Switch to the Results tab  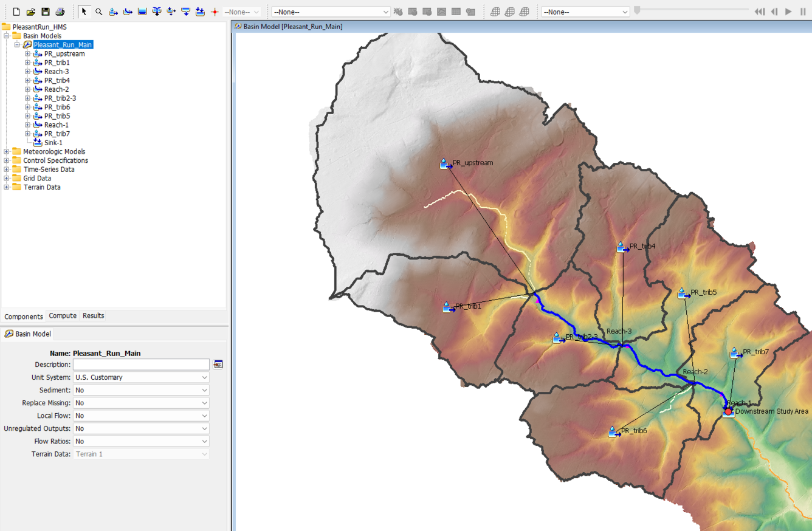tap(93, 316)
